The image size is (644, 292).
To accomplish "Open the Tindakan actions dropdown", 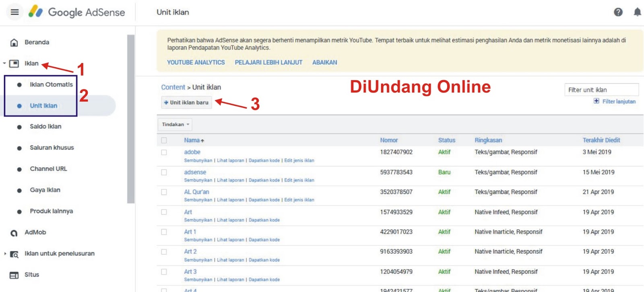I will tap(175, 124).
